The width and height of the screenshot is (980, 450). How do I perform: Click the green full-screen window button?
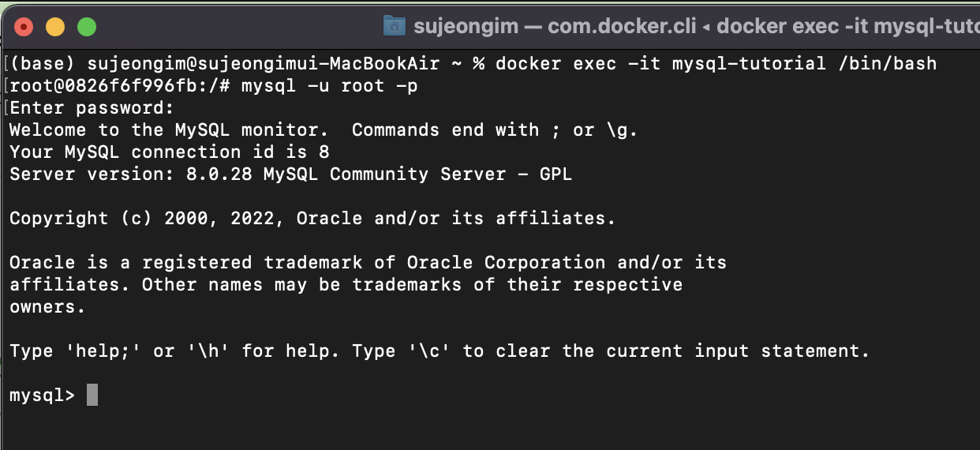86,27
